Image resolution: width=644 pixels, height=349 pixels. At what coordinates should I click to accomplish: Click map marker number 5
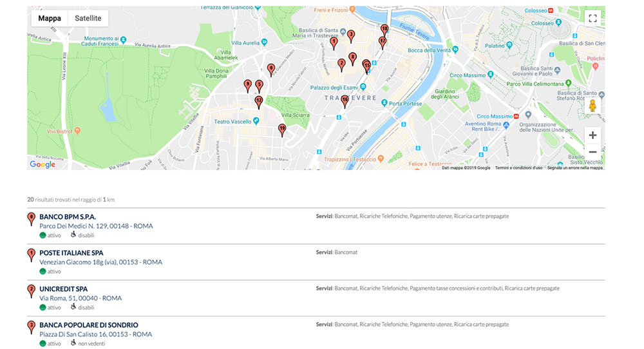point(259,86)
